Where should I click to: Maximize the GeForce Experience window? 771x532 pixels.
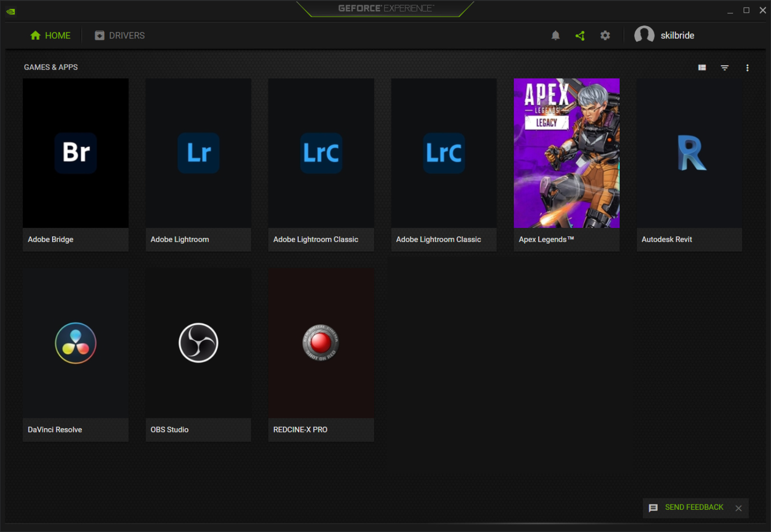pos(746,10)
